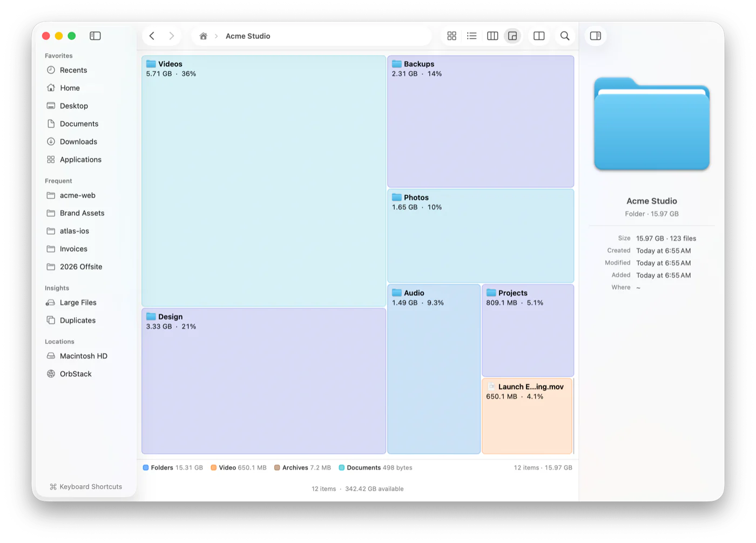Switch to list view
Viewport: 756px width, 543px height.
pos(472,36)
